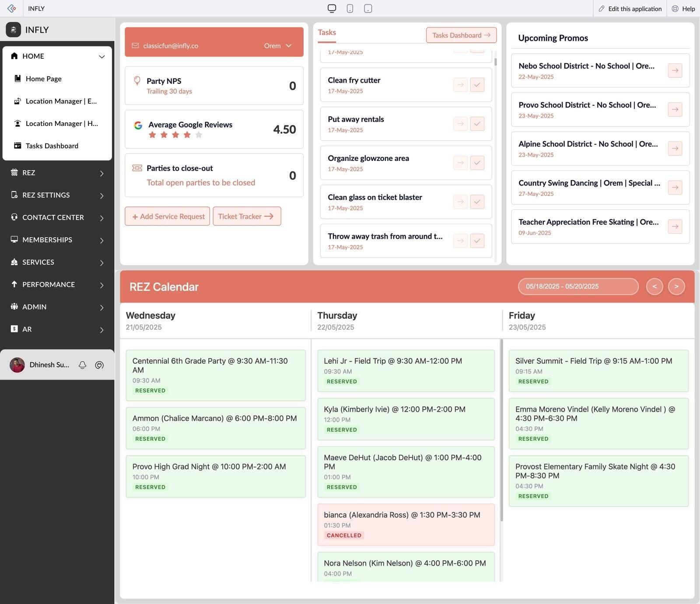
Task: Check off the Put away rentals task
Action: click(x=477, y=124)
